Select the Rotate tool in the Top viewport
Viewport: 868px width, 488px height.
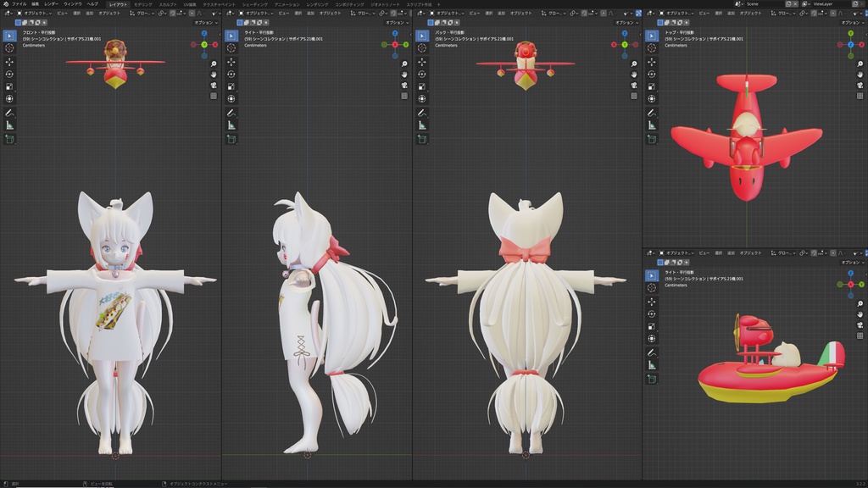[x=652, y=75]
